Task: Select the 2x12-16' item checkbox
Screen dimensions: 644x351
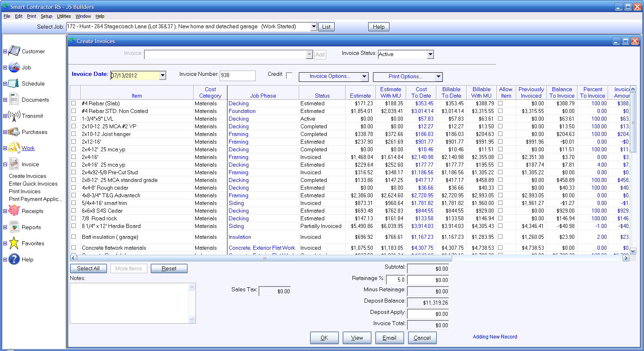Action: pos(73,142)
